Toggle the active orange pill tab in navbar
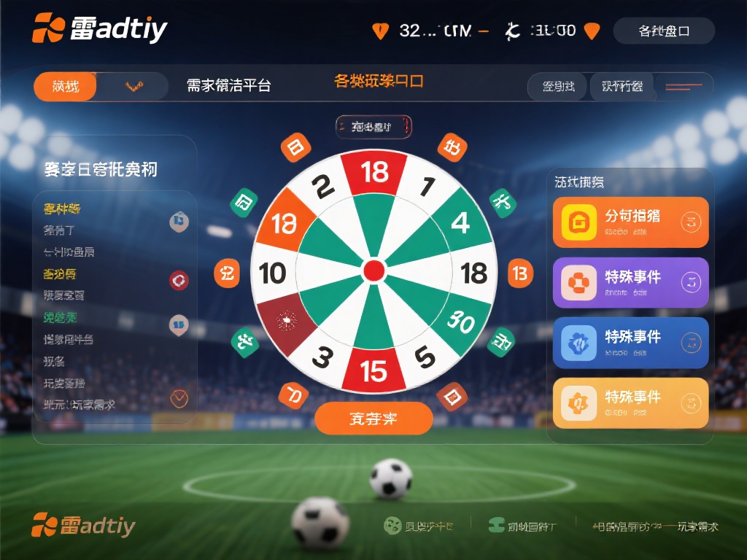Screen dimensions: 747x560 coord(66,87)
